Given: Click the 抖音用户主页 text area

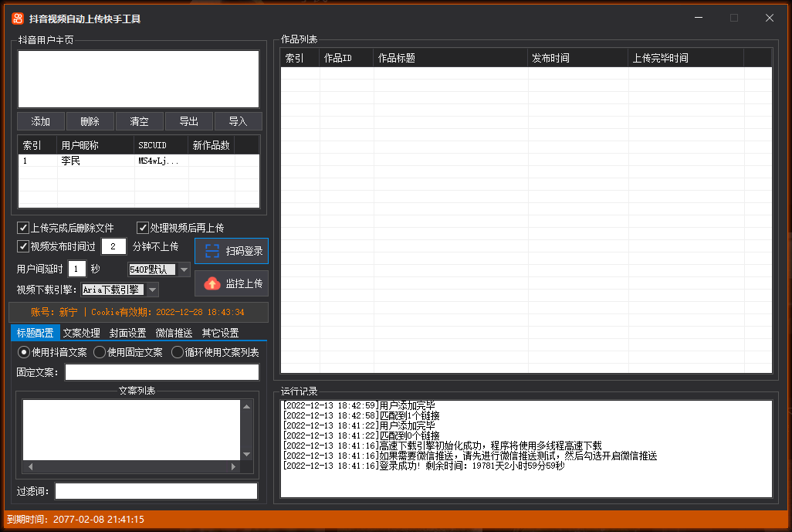Looking at the screenshot, I should point(139,79).
